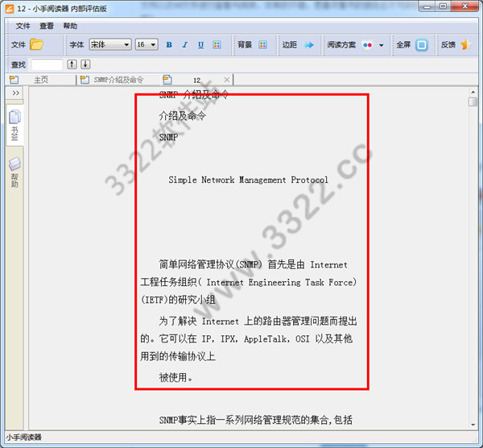Viewport: 483px width, 448px height.
Task: Click the margin arrow icon
Action: coord(308,45)
